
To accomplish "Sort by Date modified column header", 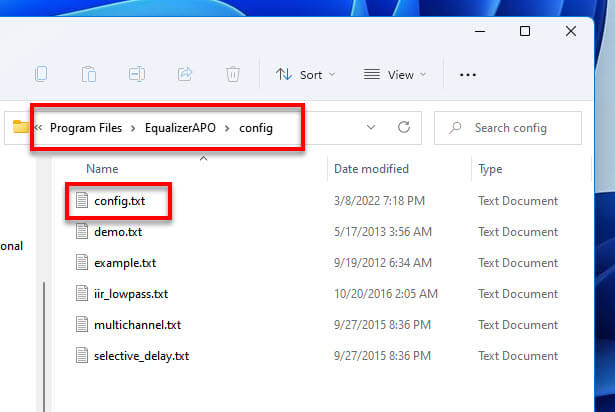I will pyautogui.click(x=371, y=169).
